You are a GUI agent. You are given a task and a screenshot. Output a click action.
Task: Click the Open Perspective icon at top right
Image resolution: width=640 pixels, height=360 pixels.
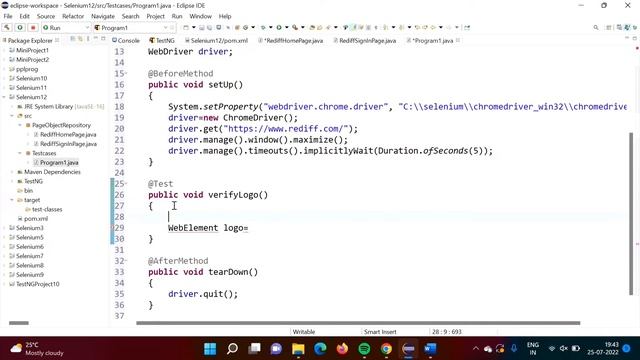pos(609,27)
